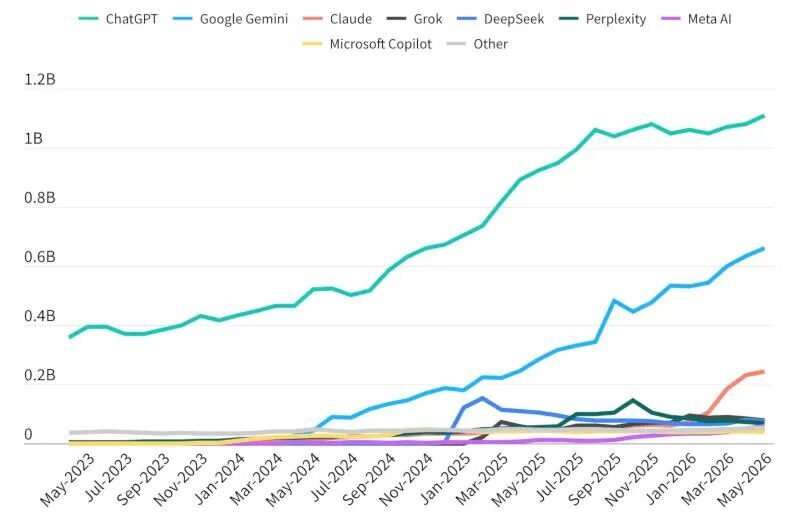The image size is (800, 529).
Task: Click the Grok legend color swatch
Action: [396, 19]
